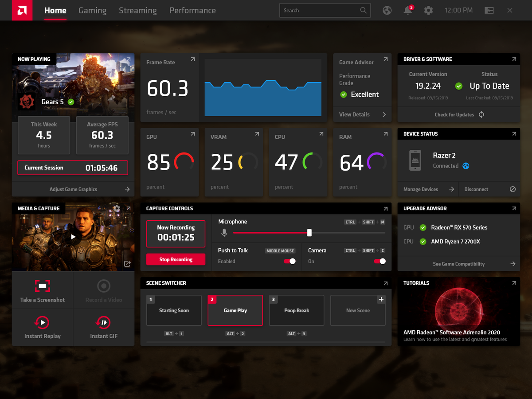Open notifications bell icon
The image size is (532, 399).
click(x=408, y=11)
